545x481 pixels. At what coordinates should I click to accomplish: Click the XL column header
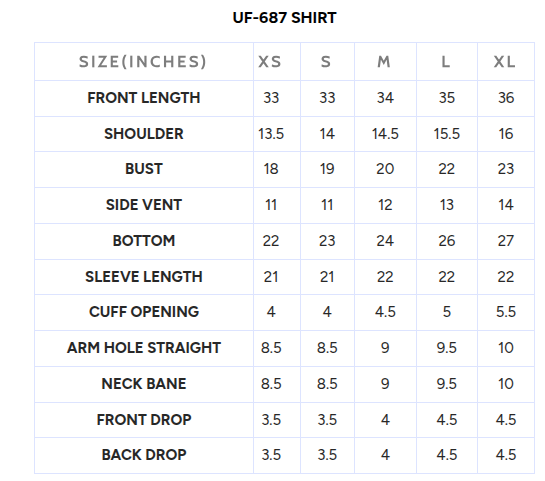(505, 62)
